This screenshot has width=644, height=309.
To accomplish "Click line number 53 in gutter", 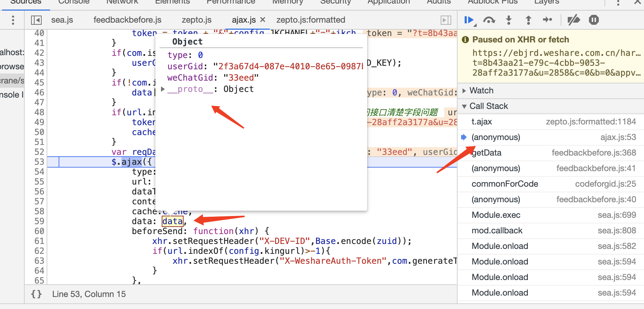I will coord(39,162).
